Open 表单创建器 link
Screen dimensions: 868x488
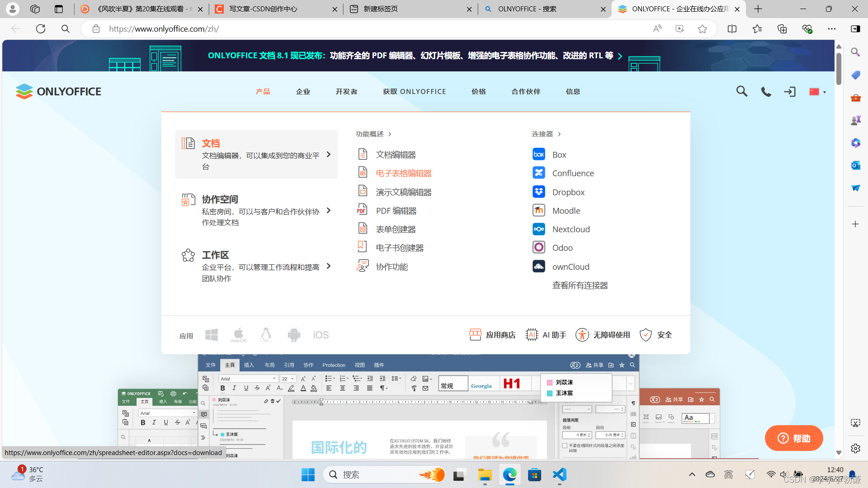click(x=396, y=229)
